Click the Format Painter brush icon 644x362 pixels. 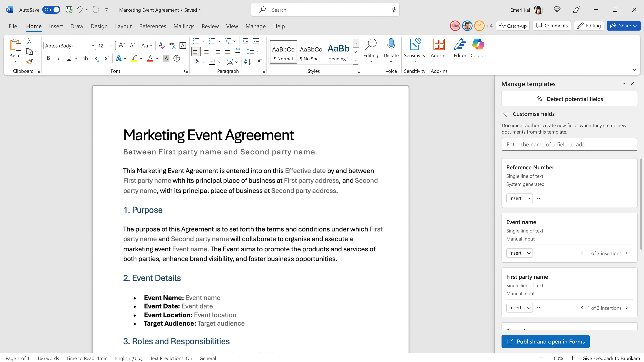(x=29, y=62)
